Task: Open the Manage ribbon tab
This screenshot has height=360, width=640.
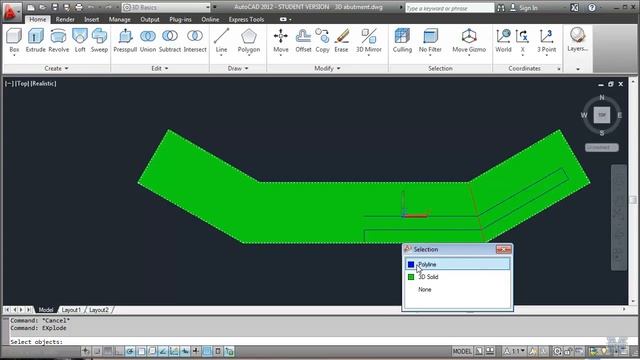Action: click(x=119, y=19)
